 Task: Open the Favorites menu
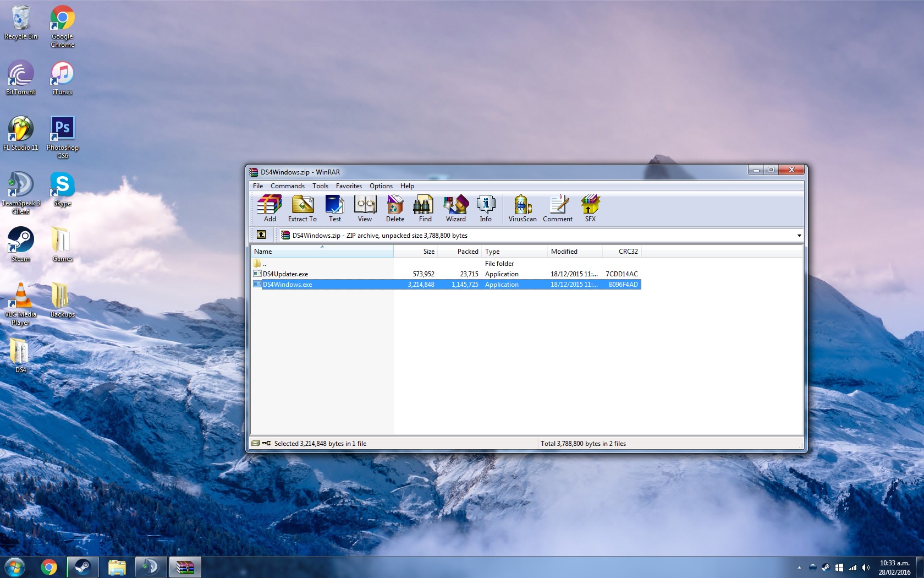click(349, 186)
